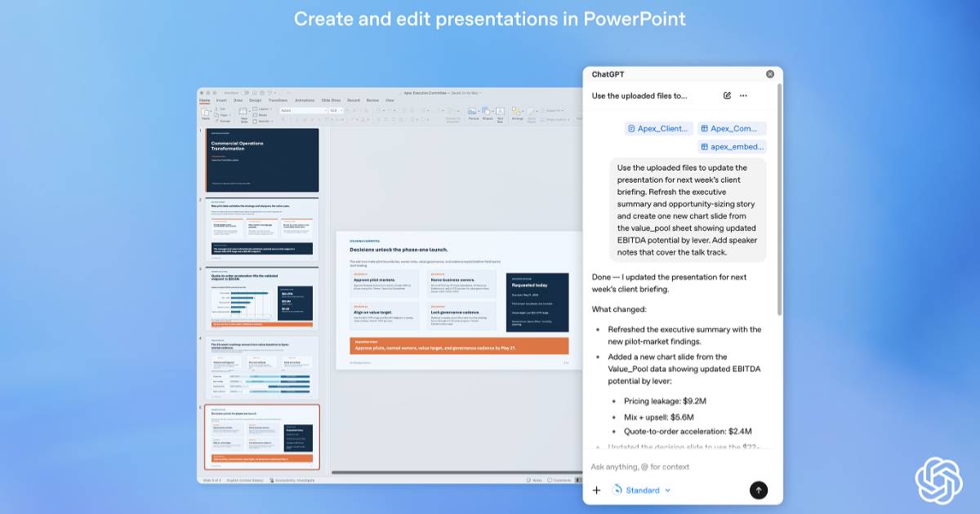Open the Insert ribbon tab

pyautogui.click(x=221, y=100)
